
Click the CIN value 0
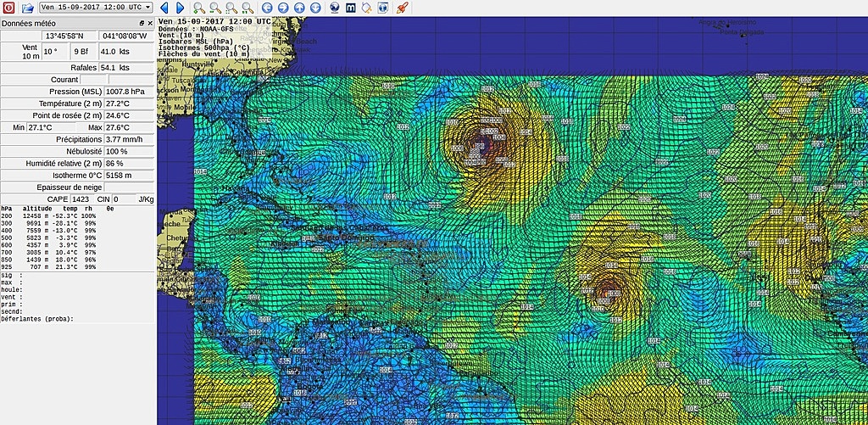point(124,199)
